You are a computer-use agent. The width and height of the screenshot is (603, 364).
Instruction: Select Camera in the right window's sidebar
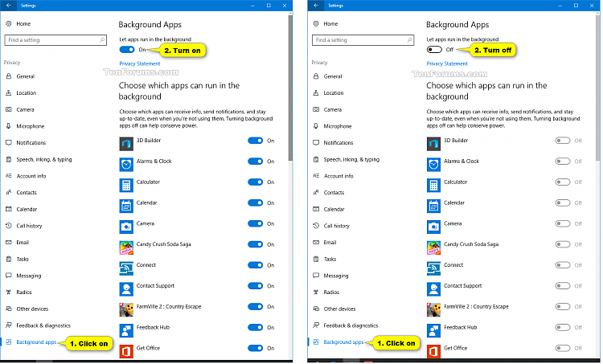coord(333,109)
